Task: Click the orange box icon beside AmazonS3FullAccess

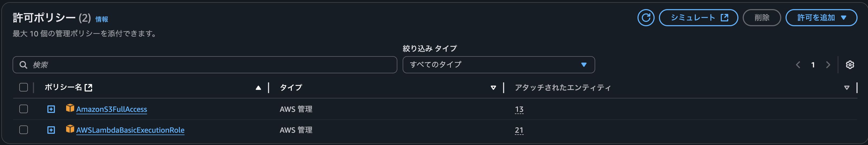Action: point(70,108)
